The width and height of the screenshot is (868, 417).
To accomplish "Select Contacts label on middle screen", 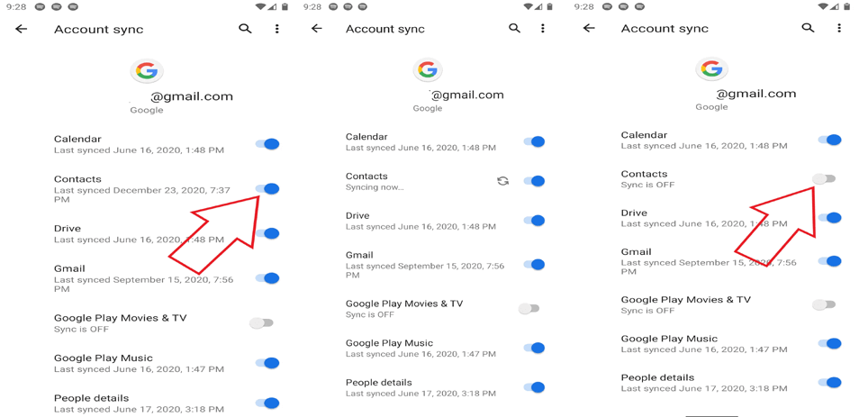I will pyautogui.click(x=366, y=177).
